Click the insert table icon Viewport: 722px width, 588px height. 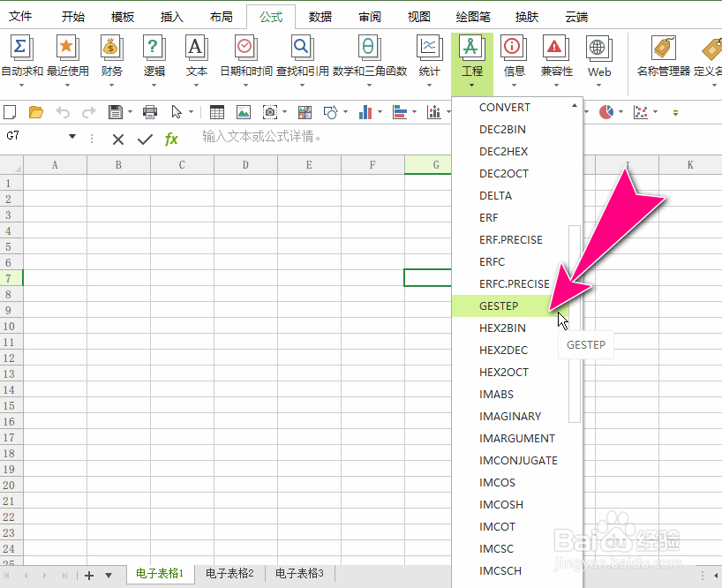(x=217, y=112)
